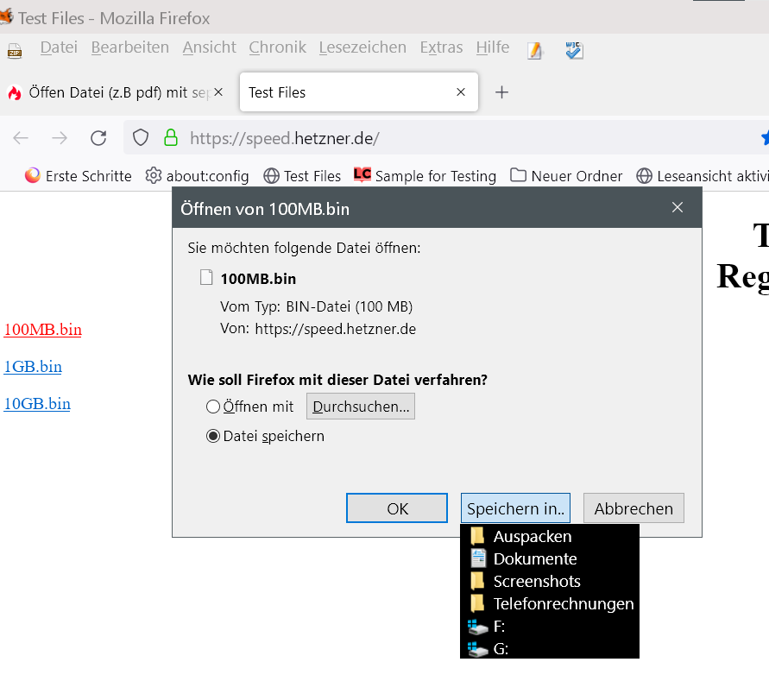
Task: Cancel with the Abbrechen button
Action: [633, 508]
